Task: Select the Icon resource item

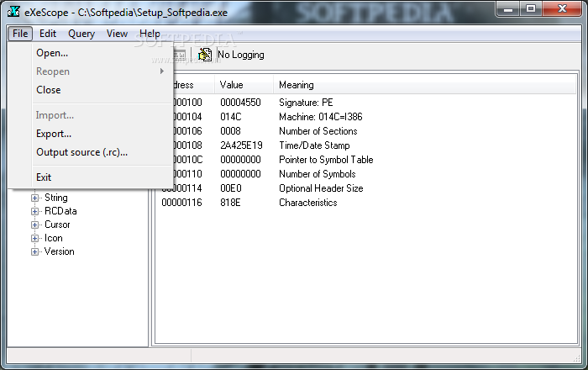Action: [x=53, y=238]
